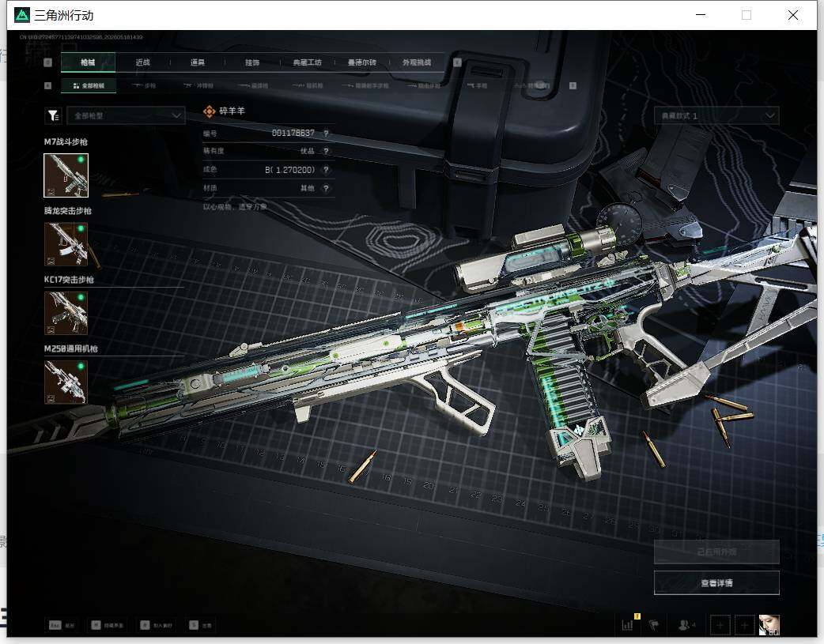824x644 pixels.
Task: Switch to the 近战 melee tab
Action: point(142,62)
